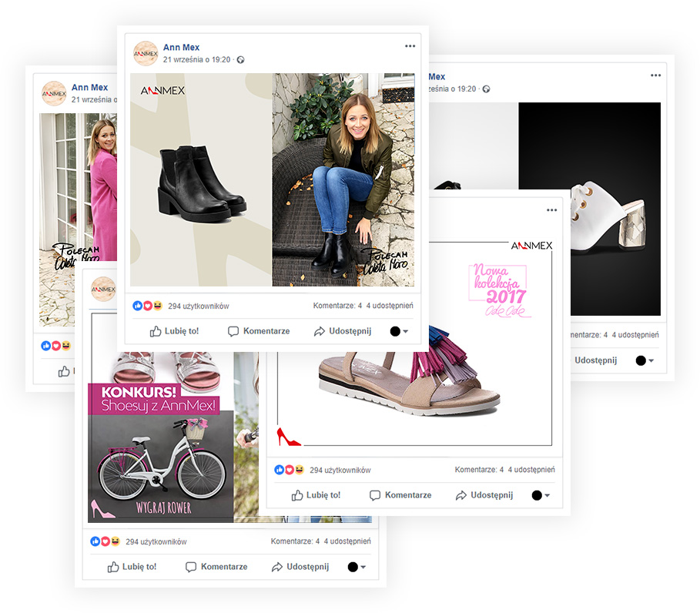Viewport: 700px width, 613px height.
Task: Click globe icon on white mule post
Action: (486, 89)
